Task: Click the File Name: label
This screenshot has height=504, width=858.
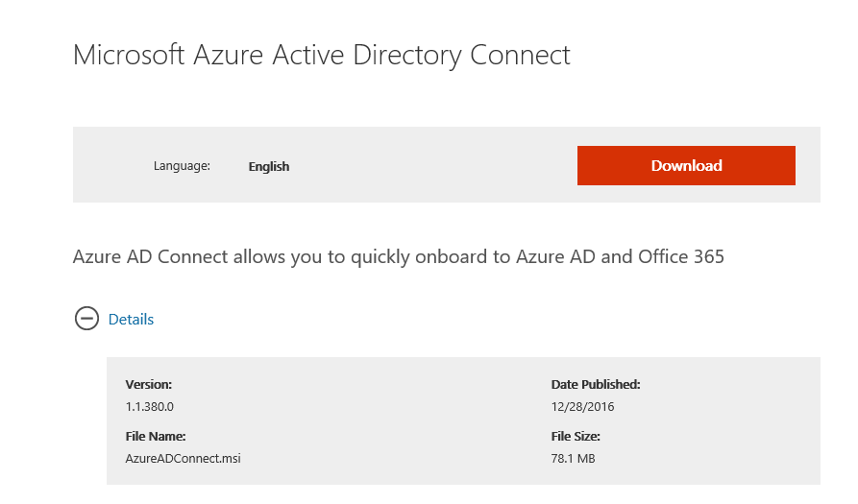Action: (x=156, y=436)
